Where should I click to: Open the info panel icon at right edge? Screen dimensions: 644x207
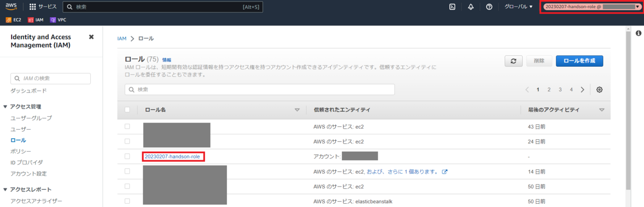click(639, 33)
